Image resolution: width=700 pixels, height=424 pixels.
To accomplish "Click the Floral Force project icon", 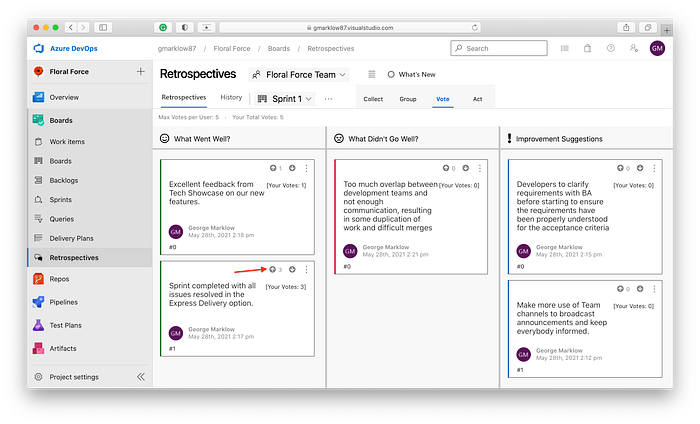I will (38, 71).
